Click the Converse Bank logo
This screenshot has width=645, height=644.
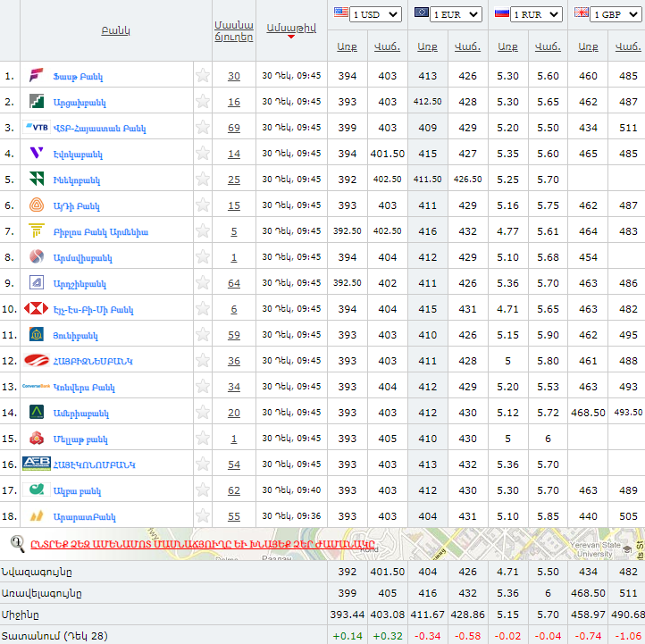[x=37, y=386]
